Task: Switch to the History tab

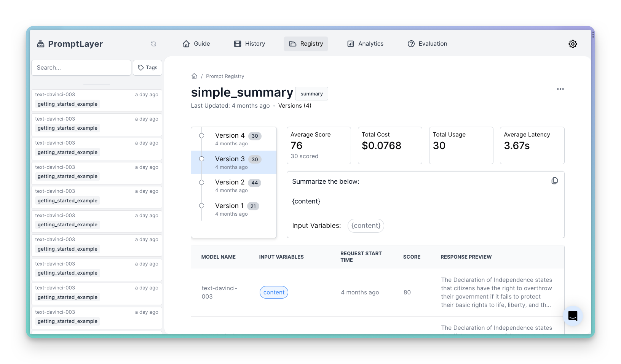Action: (x=249, y=44)
